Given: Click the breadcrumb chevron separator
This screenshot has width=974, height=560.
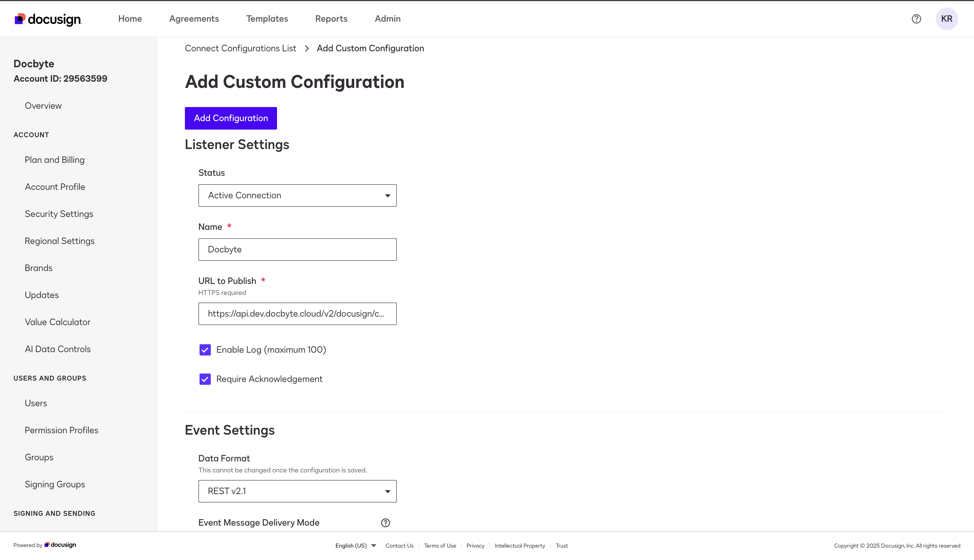Looking at the screenshot, I should click(x=307, y=48).
